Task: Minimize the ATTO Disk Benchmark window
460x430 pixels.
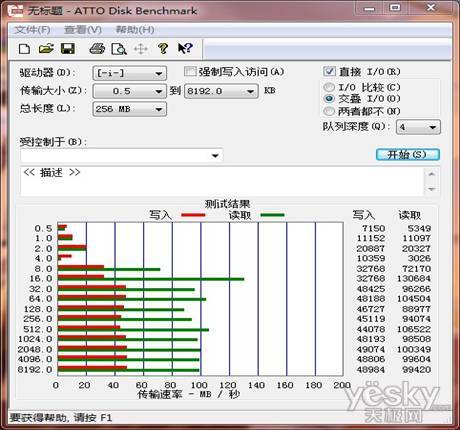Action: [369, 8]
